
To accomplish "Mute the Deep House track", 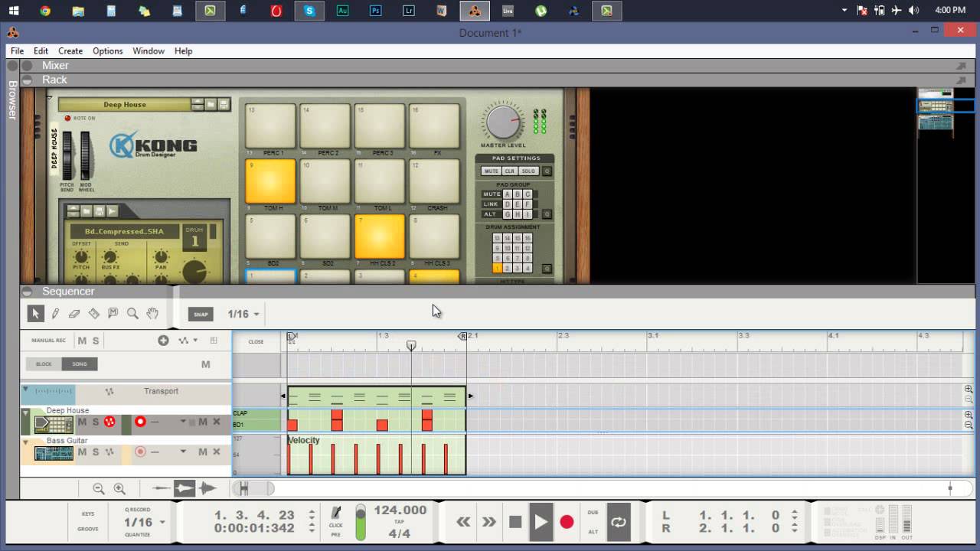I will point(82,422).
